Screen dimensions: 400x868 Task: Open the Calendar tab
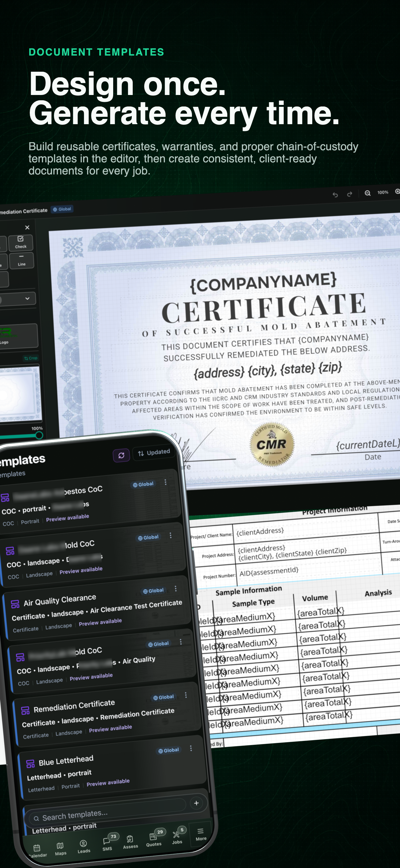37,851
